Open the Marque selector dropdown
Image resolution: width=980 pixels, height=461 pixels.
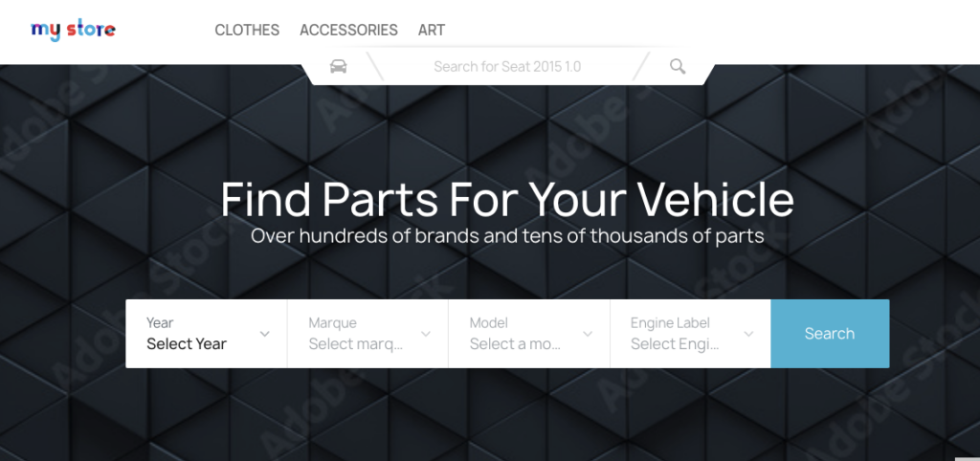368,334
